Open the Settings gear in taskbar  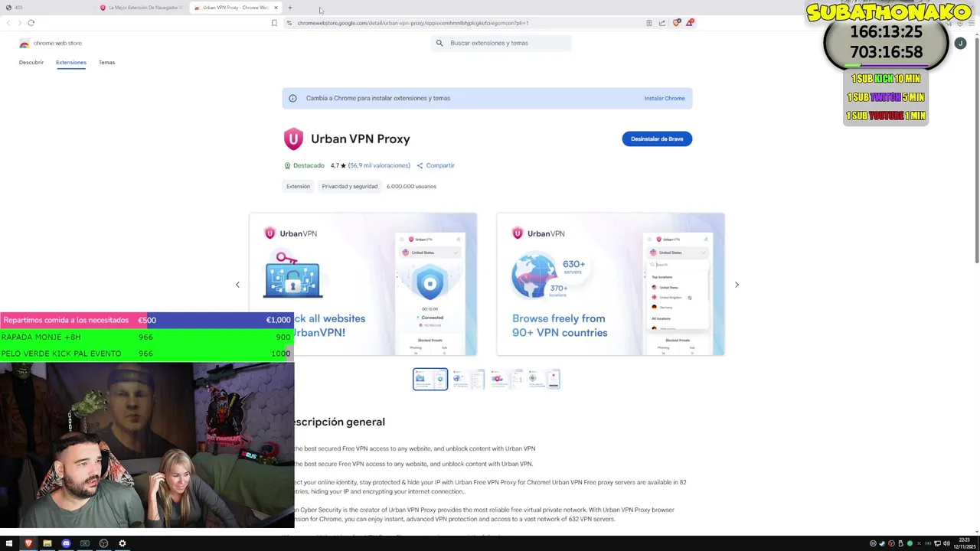point(122,543)
